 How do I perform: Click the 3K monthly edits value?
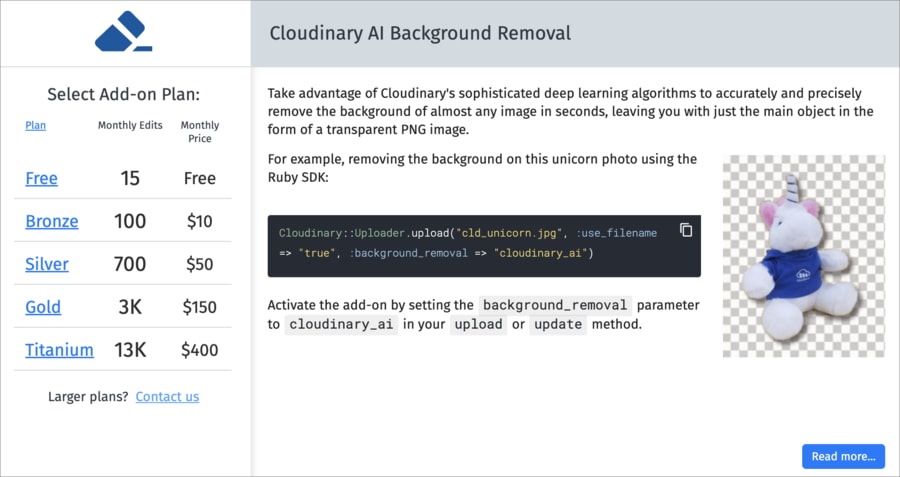[130, 307]
